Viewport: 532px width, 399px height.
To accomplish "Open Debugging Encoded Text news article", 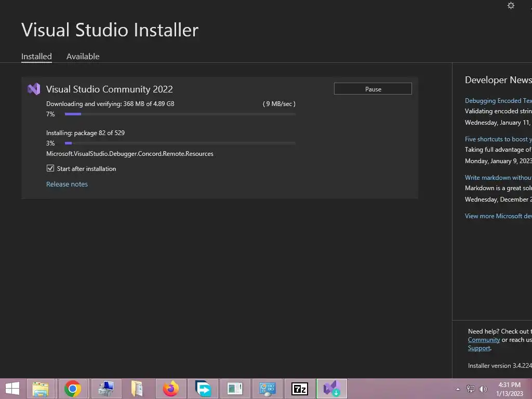I will click(498, 101).
